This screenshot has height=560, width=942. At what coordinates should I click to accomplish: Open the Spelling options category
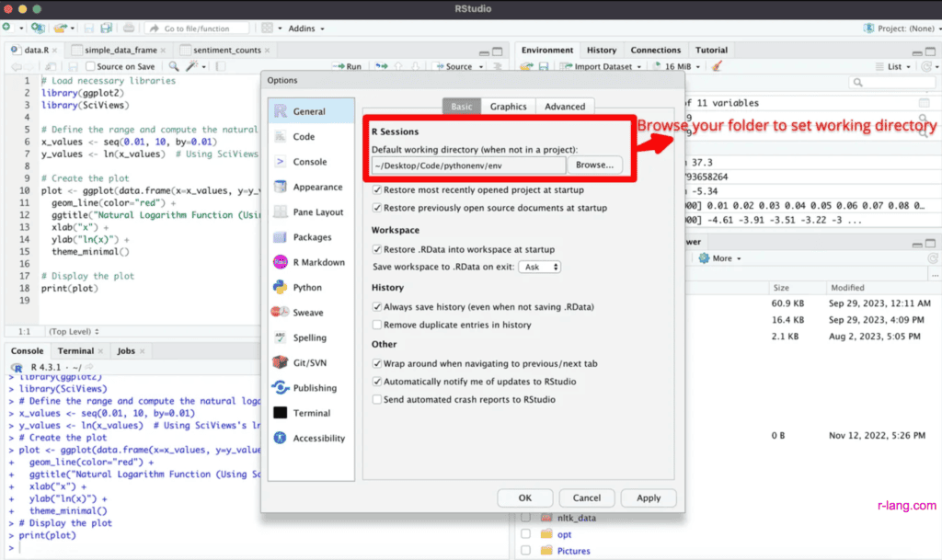click(311, 337)
